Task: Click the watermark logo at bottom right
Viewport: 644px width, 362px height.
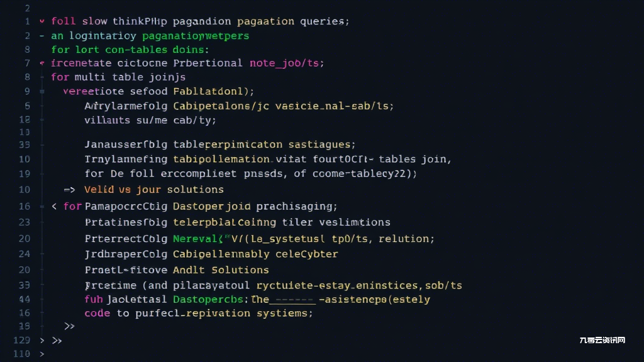Action: pyautogui.click(x=602, y=341)
